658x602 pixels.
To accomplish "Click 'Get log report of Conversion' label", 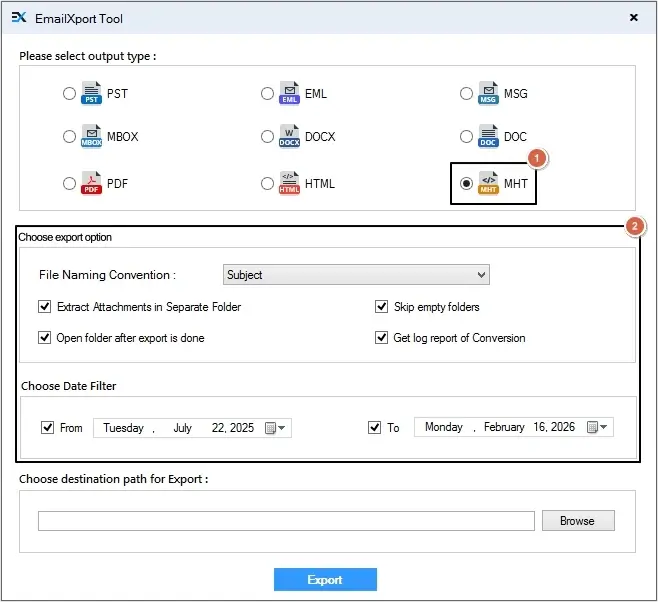I will tap(459, 338).
